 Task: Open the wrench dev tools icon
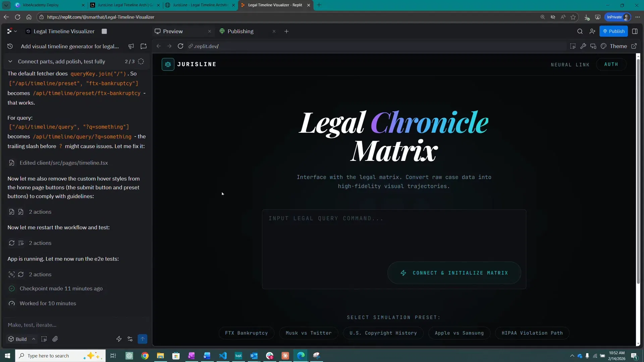point(583,46)
